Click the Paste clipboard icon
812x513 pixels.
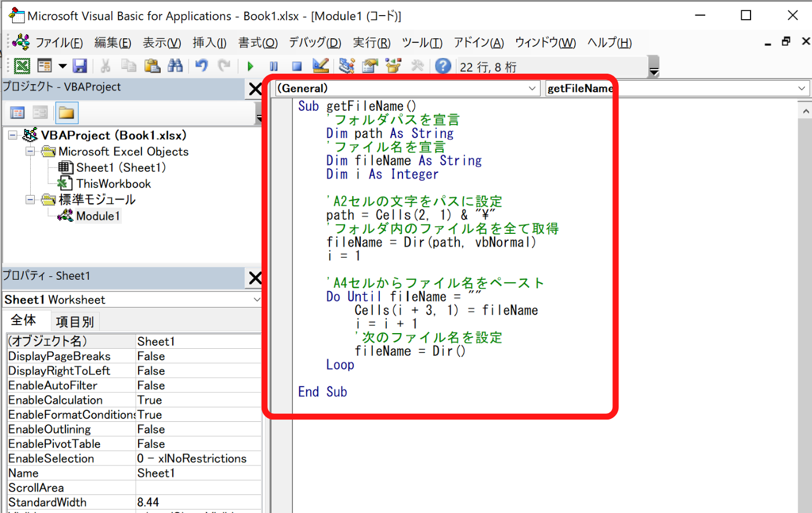(152, 66)
